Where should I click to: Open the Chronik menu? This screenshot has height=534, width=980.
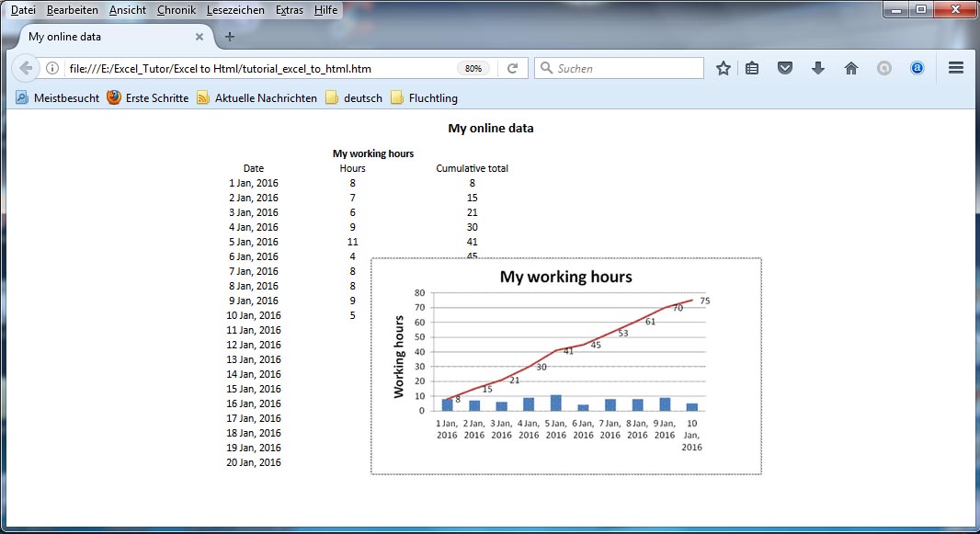tap(177, 10)
